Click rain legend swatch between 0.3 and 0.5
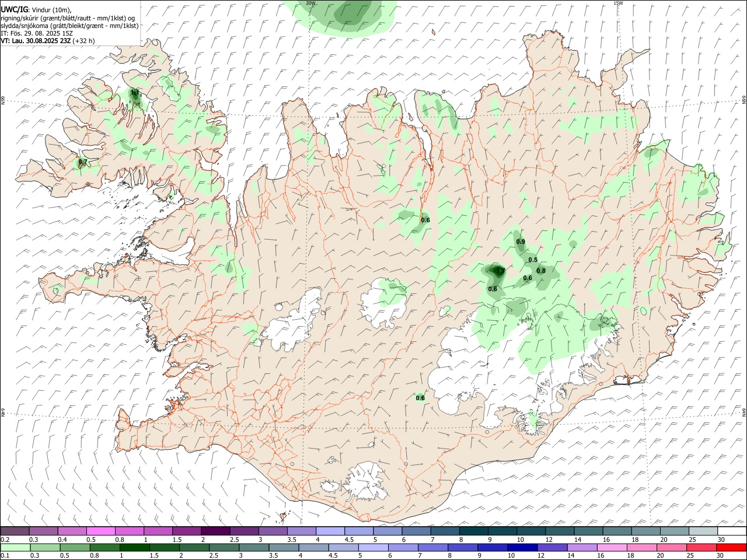The width and height of the screenshot is (747, 560). point(45,547)
